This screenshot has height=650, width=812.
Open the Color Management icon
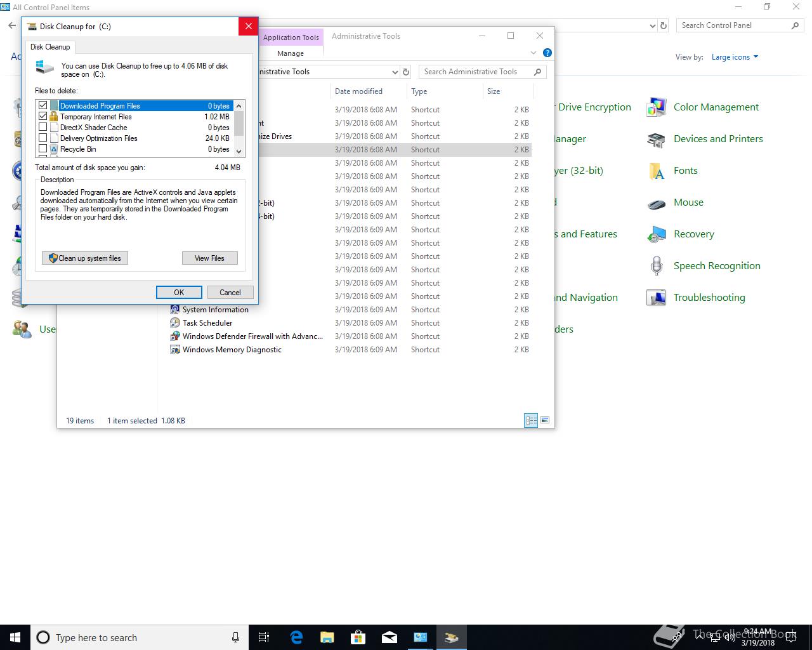point(656,107)
